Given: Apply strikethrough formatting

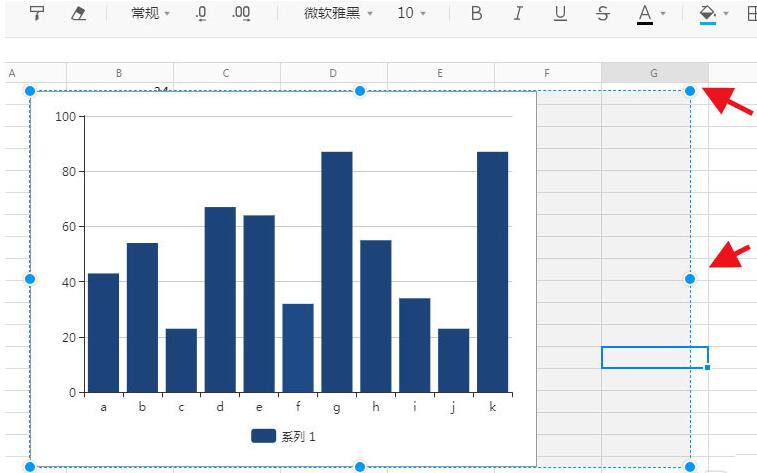Looking at the screenshot, I should (x=603, y=13).
